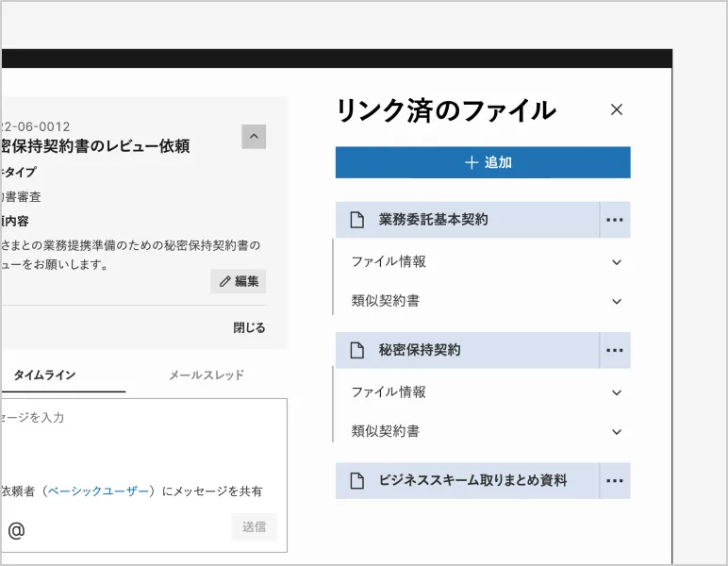
Task: Click the 追加 button
Action: 483,162
